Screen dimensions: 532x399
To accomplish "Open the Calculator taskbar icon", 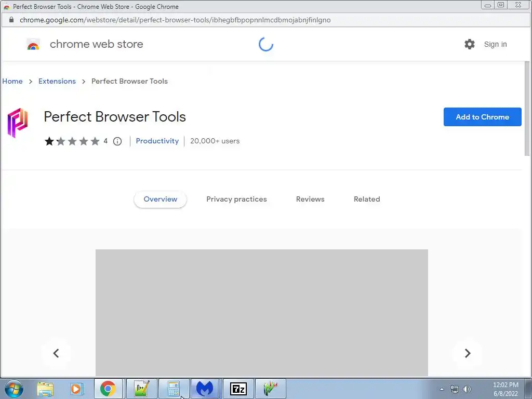I will click(x=174, y=389).
